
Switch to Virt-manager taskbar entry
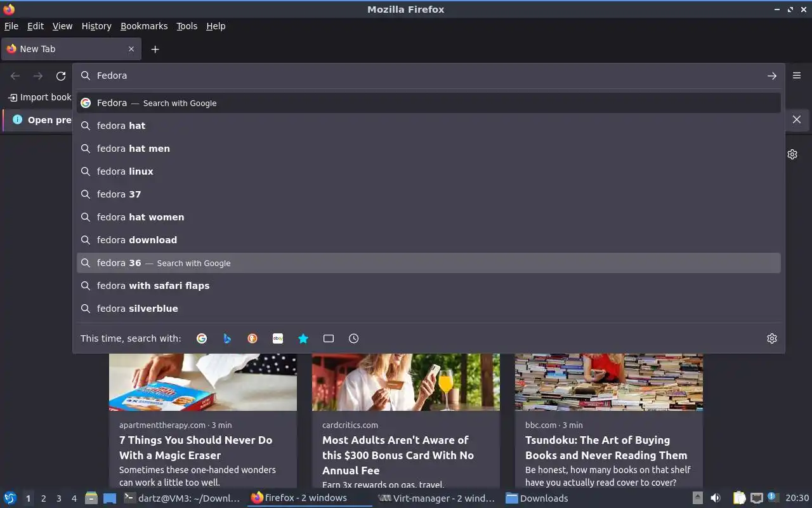[436, 498]
